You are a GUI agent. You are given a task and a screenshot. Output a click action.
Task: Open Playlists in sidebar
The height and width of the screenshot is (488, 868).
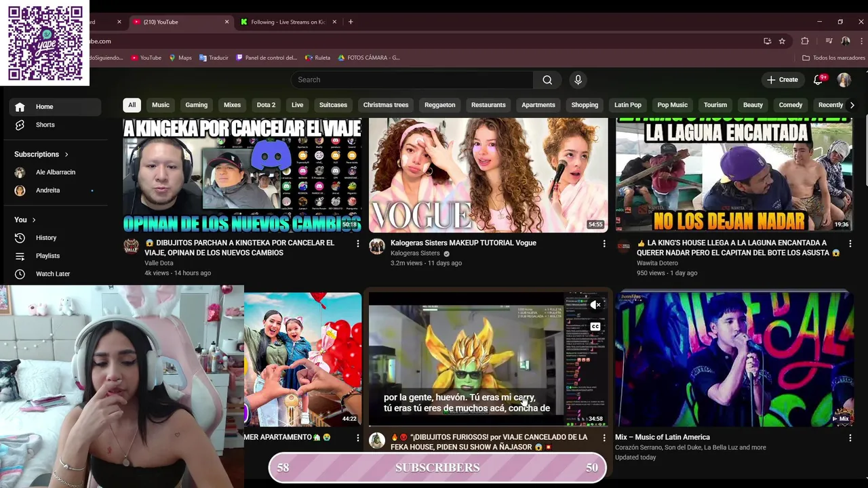pyautogui.click(x=55, y=256)
